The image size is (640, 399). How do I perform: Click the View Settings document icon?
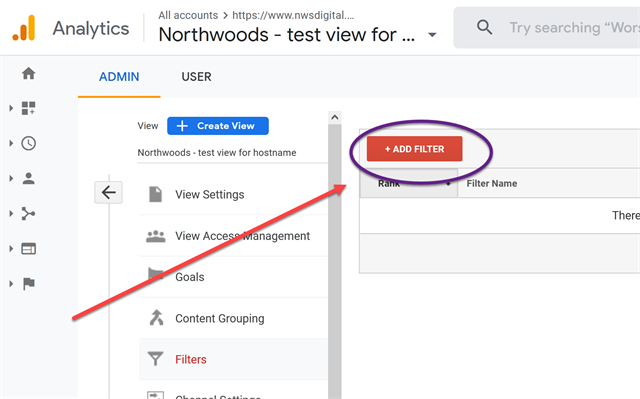pos(156,194)
